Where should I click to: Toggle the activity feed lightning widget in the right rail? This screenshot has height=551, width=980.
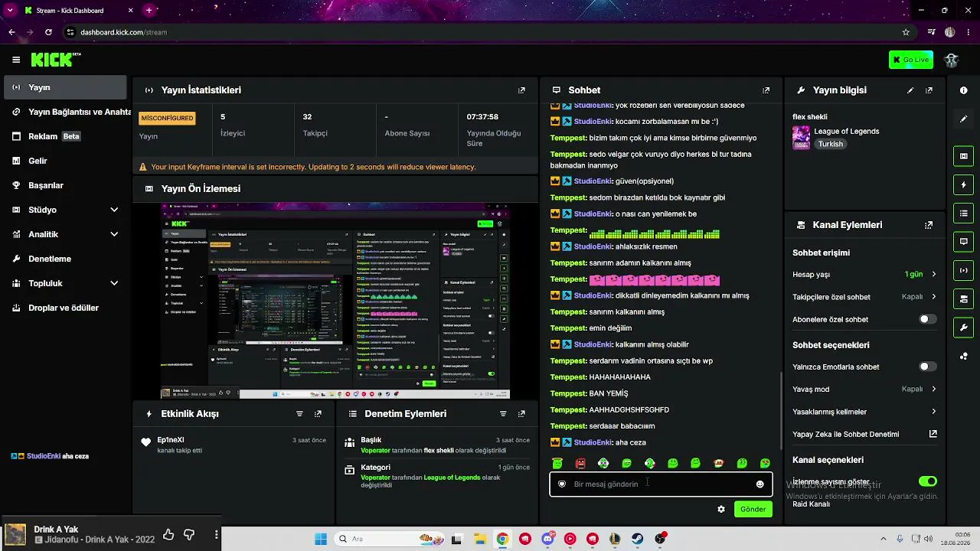[963, 184]
